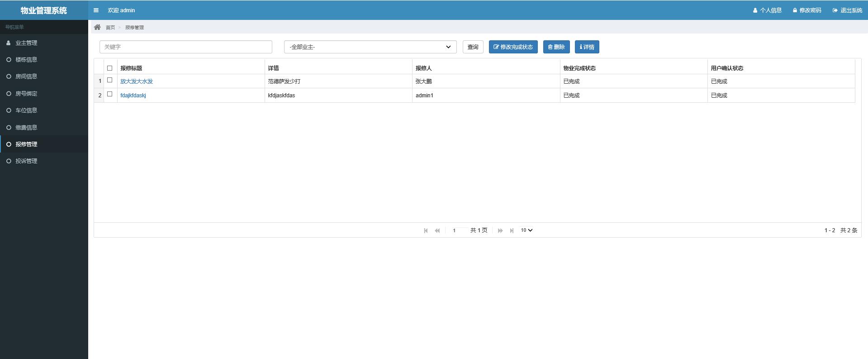The image size is (868, 359).
Task: Click the 查询 search button
Action: click(473, 47)
